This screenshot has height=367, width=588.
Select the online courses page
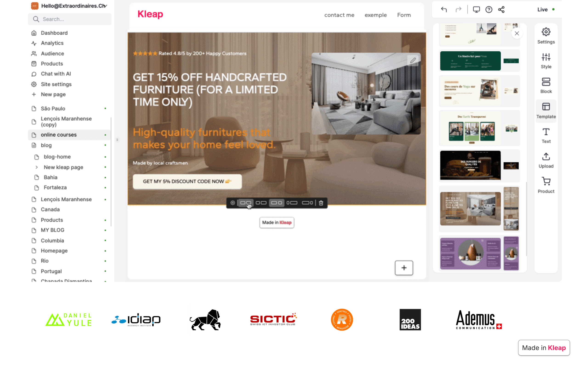59,134
